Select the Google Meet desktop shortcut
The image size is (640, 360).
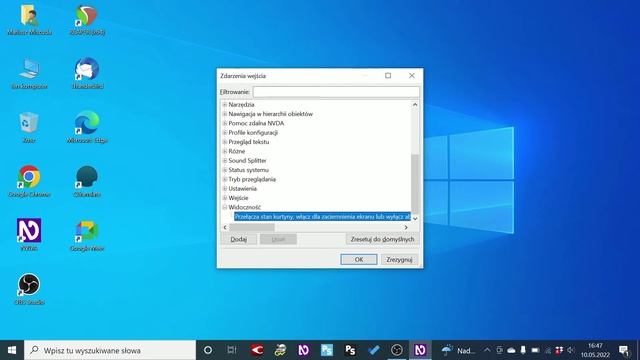[87, 235]
